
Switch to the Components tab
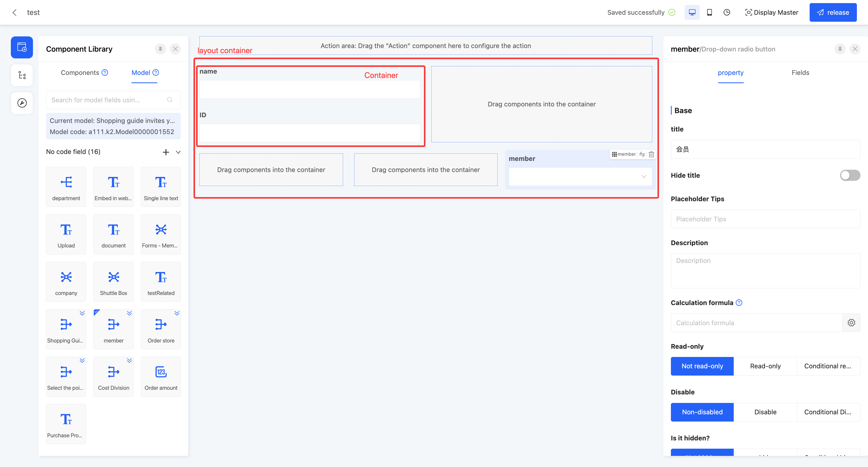coord(80,73)
